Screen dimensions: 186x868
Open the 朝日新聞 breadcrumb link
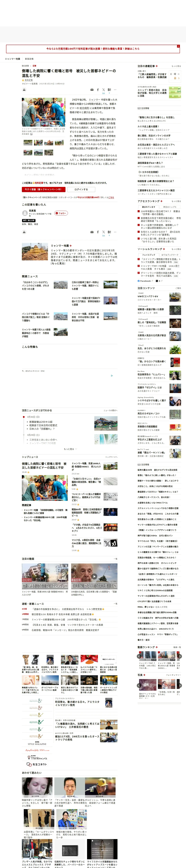point(25,66)
